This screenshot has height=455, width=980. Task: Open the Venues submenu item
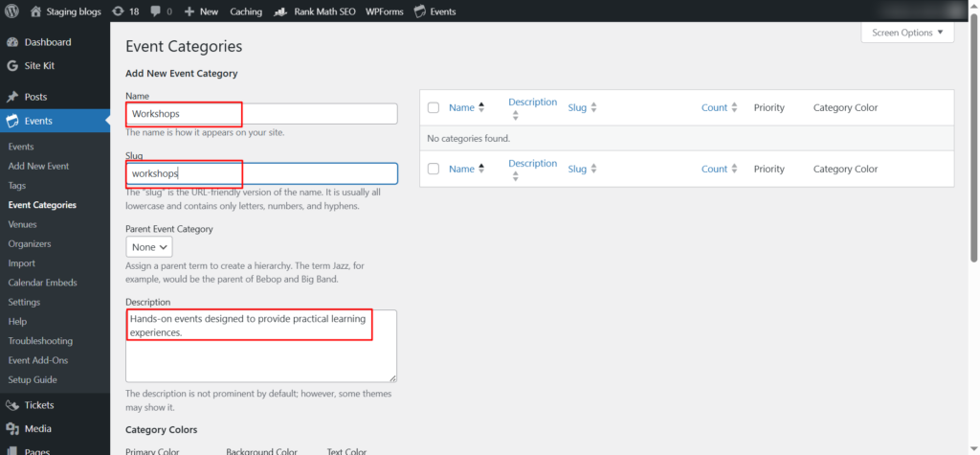pos(23,224)
